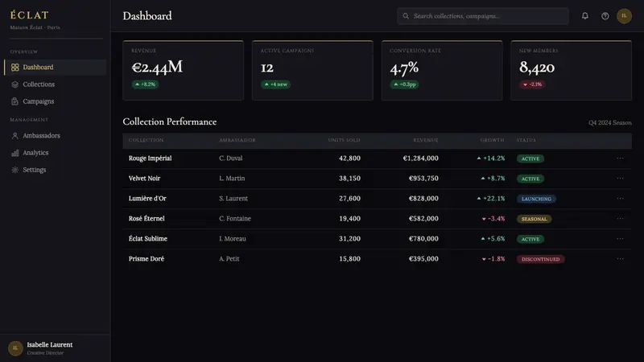Select the Rosé Éternel collection name
This screenshot has width=644, height=362.
click(147, 218)
